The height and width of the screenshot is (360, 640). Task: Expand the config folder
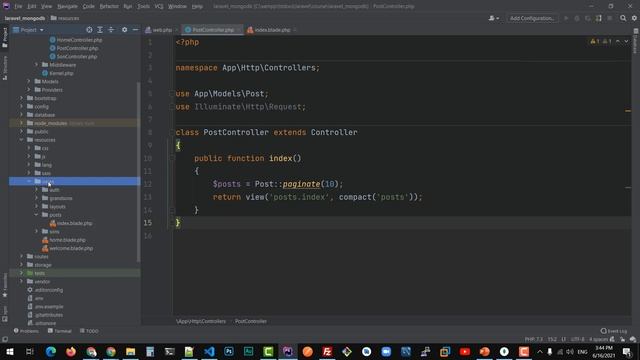[x=22, y=106]
